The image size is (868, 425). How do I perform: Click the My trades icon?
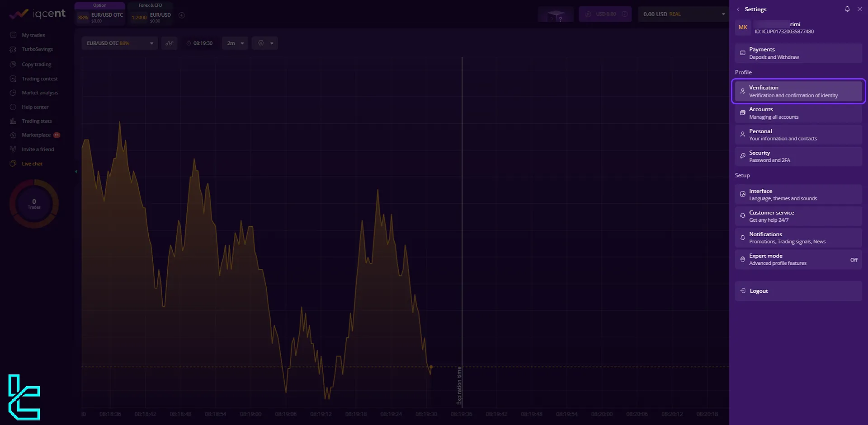13,35
